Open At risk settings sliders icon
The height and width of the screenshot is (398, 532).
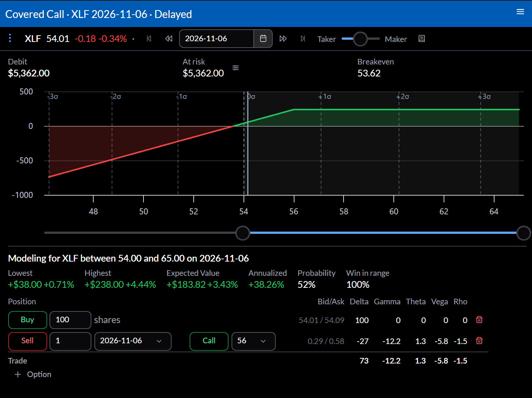click(236, 68)
